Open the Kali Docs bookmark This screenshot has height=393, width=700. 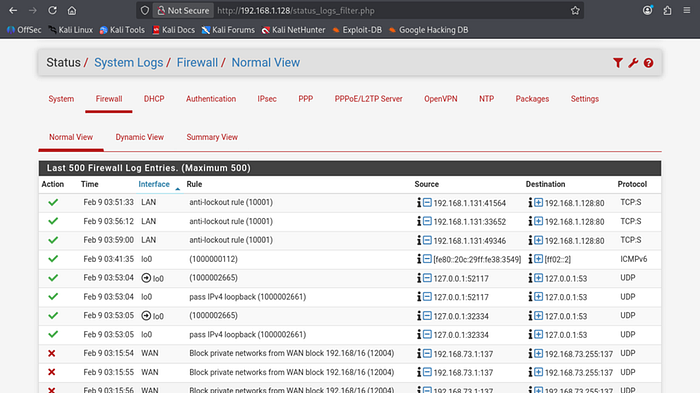point(174,30)
